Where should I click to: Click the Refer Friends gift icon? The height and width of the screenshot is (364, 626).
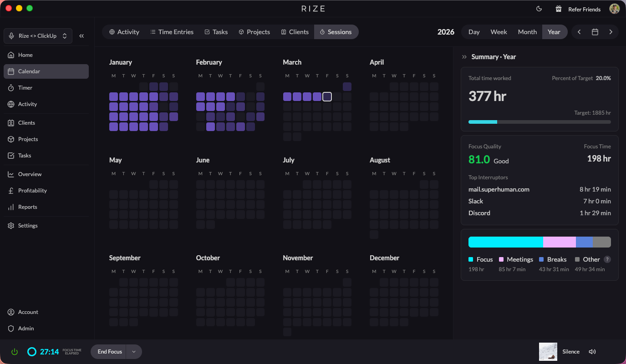click(x=558, y=9)
